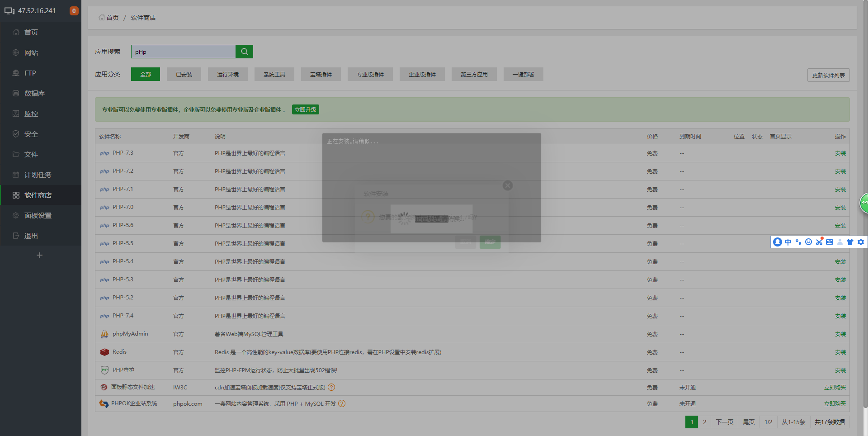Switch to 运行环境 category tab
Image resolution: width=868 pixels, height=436 pixels.
click(x=227, y=74)
